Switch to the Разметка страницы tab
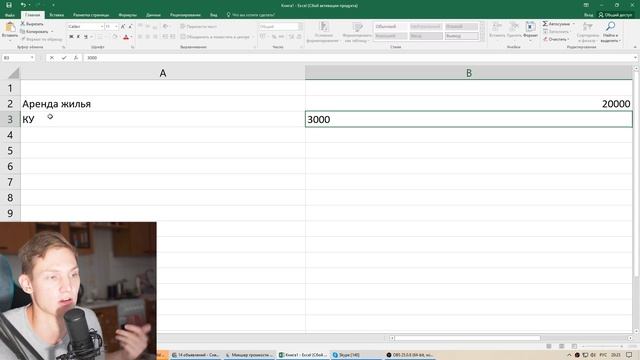640x360 pixels. [91, 15]
